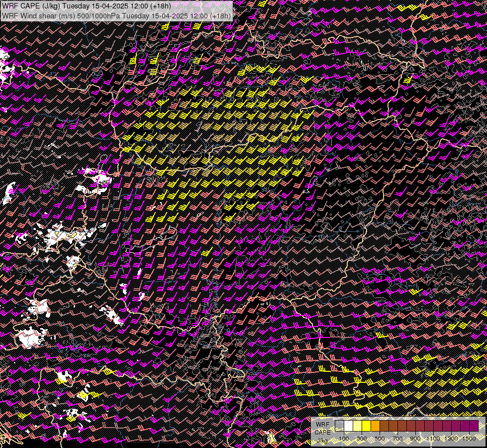
Task: Click the '1500' legend value
Action: click(x=469, y=439)
